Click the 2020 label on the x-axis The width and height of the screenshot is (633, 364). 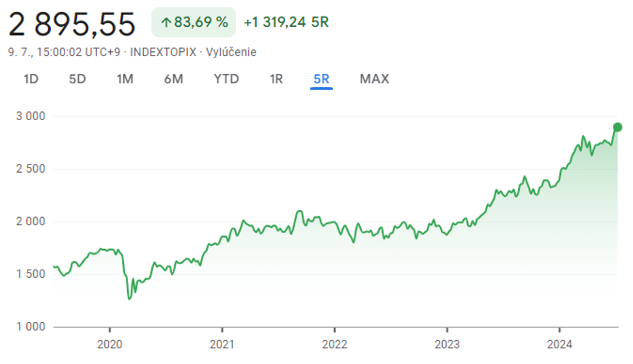click(109, 344)
